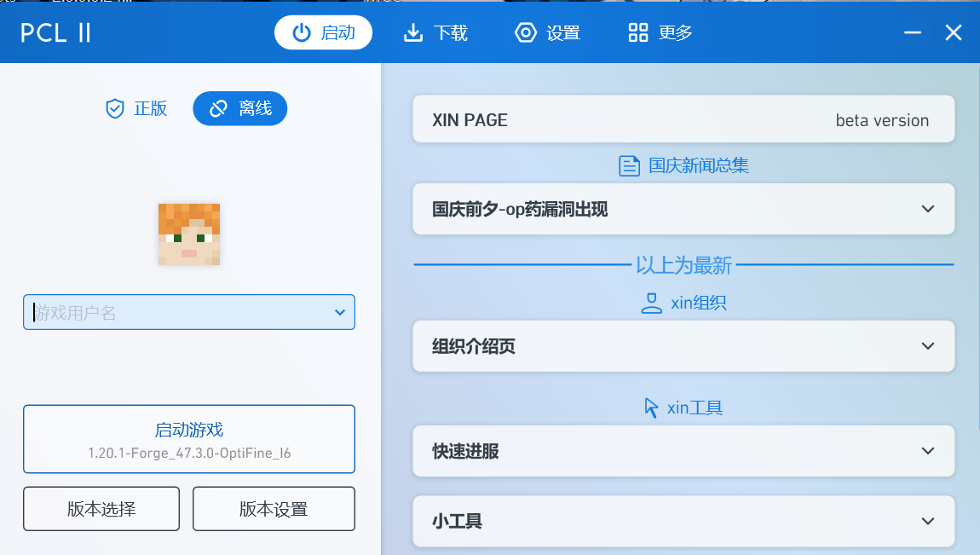
Task: Open settings via the gear icon
Action: [x=525, y=32]
